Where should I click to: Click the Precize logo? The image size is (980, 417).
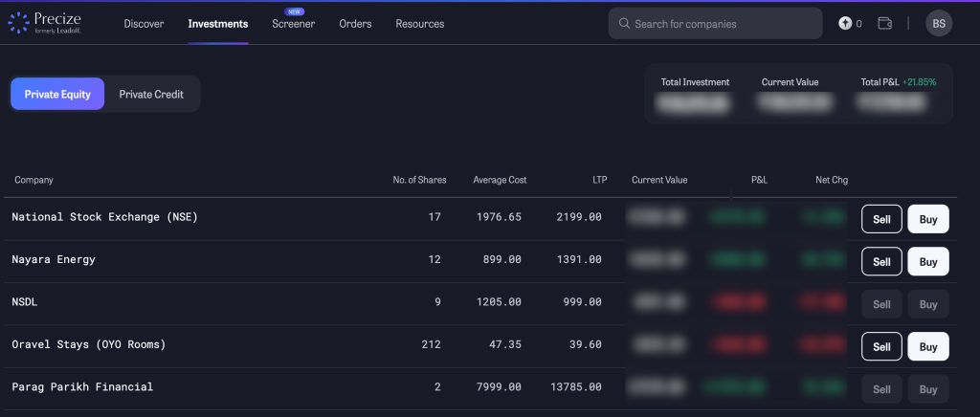tap(44, 22)
